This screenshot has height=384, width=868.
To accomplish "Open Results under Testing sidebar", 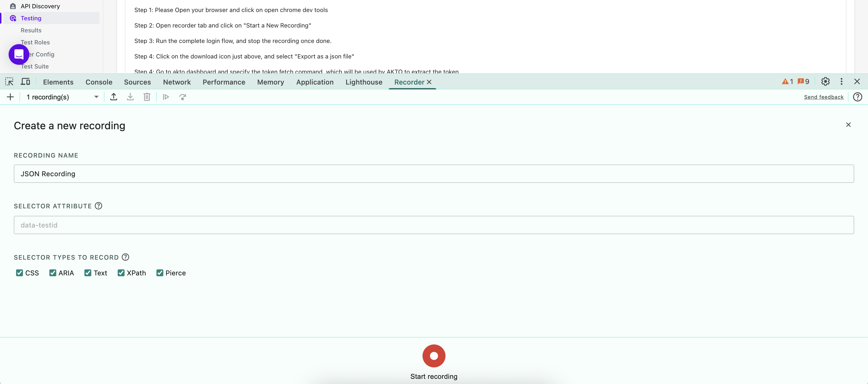I will (x=31, y=30).
